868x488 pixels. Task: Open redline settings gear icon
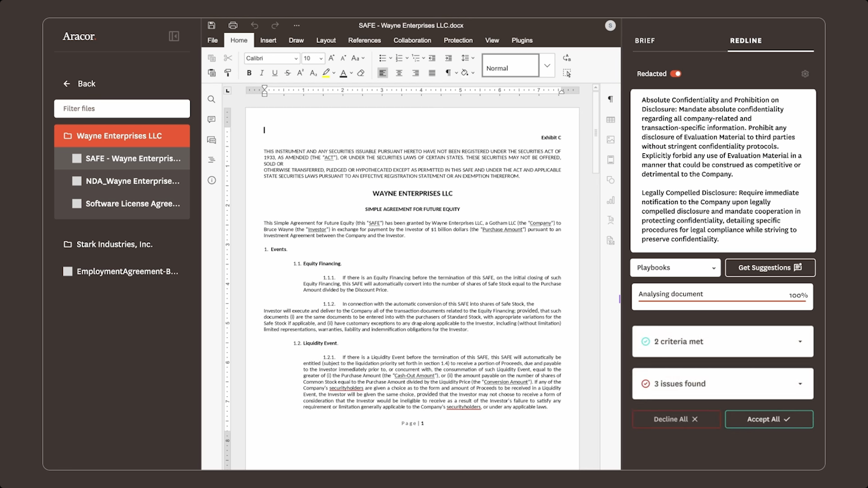pyautogui.click(x=805, y=74)
